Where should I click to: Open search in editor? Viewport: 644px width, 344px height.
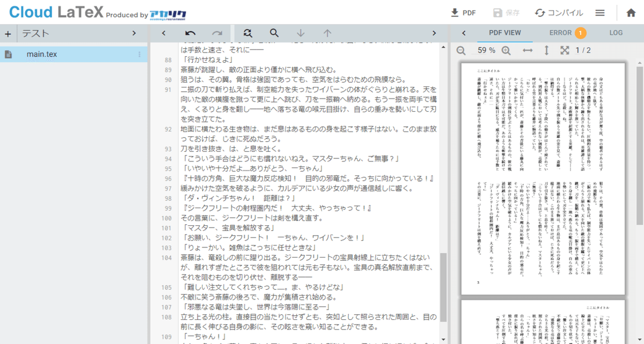coord(274,33)
